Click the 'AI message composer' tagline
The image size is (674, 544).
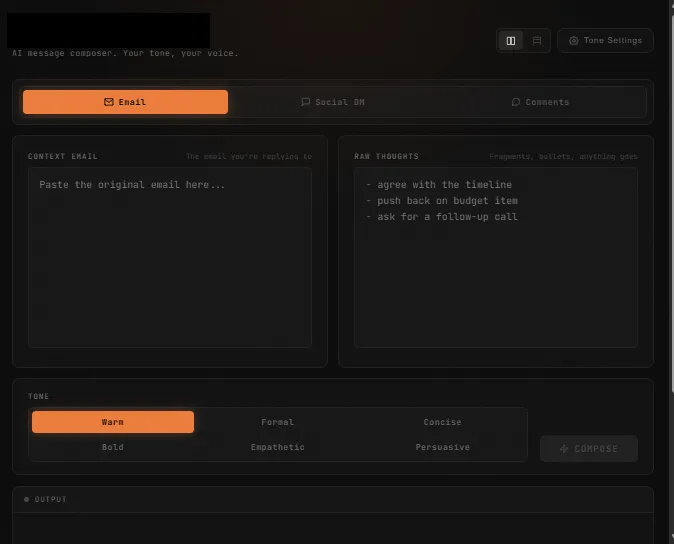pyautogui.click(x=125, y=53)
